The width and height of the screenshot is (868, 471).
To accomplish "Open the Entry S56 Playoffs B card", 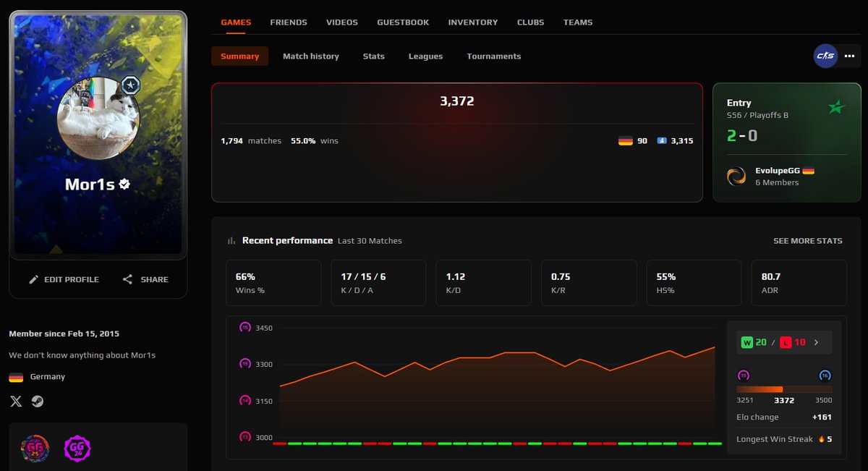I will point(787,143).
